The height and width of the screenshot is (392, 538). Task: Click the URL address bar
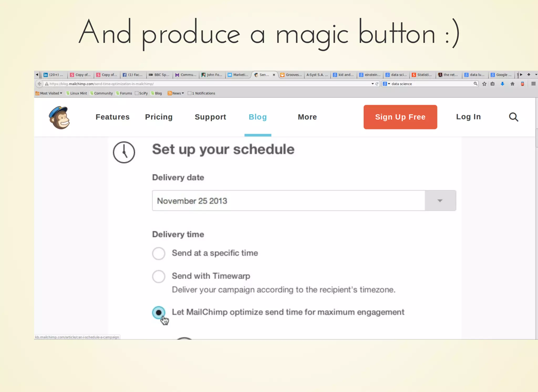coord(208,84)
